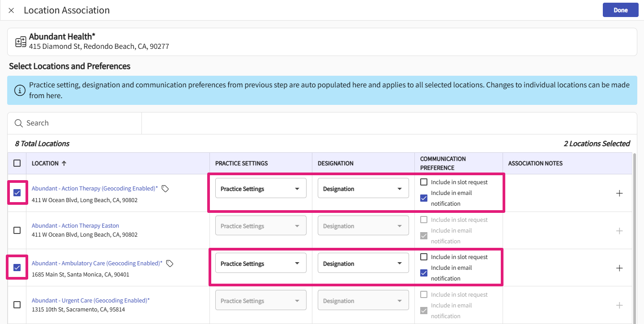Screen dimensions: 644x324
Task: Open Practice Settings dropdown for Action Therapy Geocoding
Action: coord(260,188)
